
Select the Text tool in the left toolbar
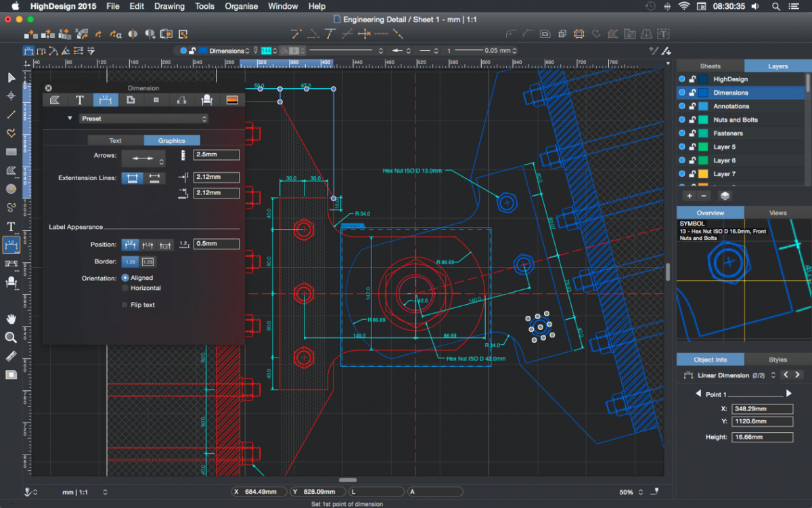[x=11, y=226]
